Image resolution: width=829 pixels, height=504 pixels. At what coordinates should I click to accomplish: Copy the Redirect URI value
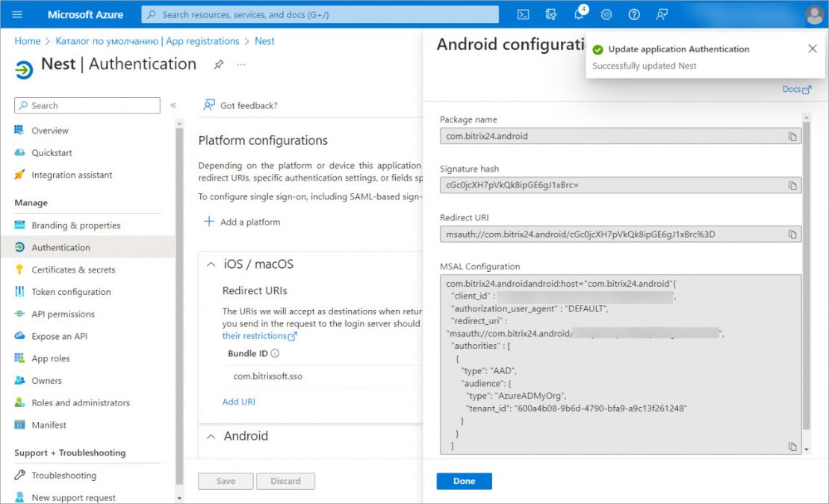pyautogui.click(x=792, y=234)
